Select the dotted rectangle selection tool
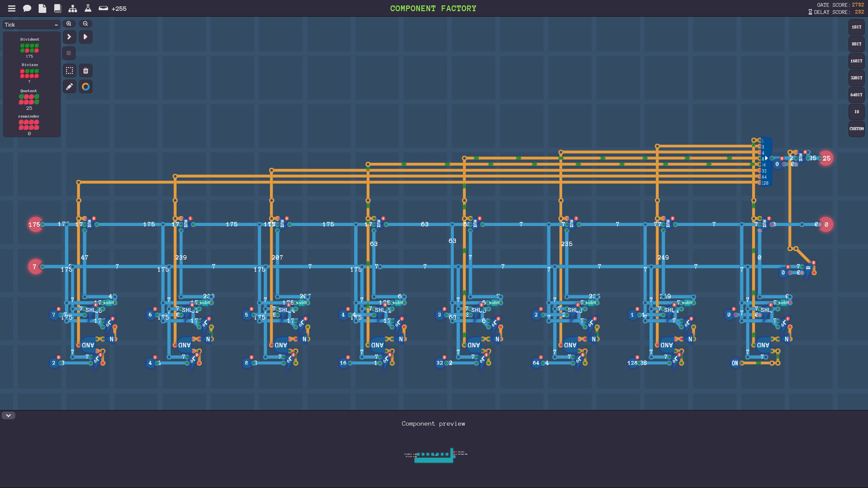Screen dimensions: 868x488 click(x=70, y=70)
